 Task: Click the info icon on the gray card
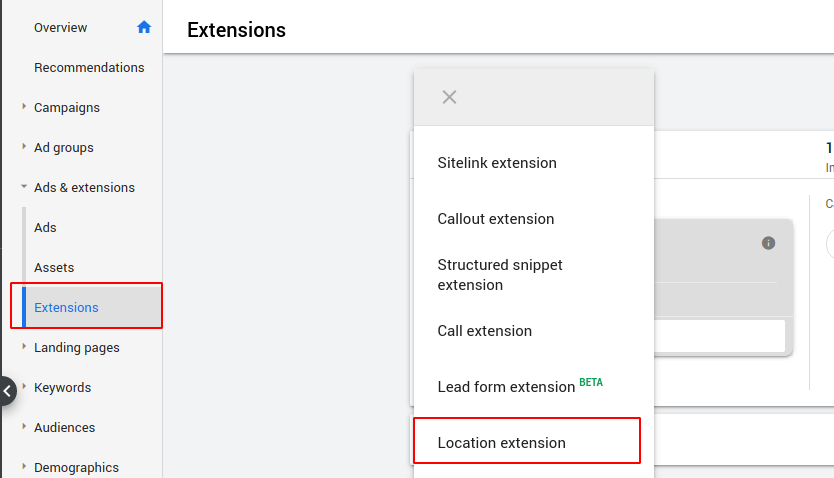click(769, 243)
